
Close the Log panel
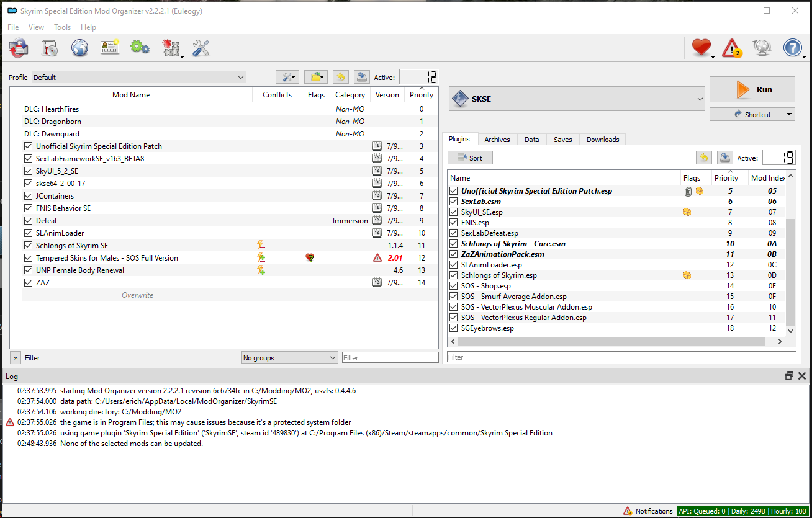pos(802,376)
